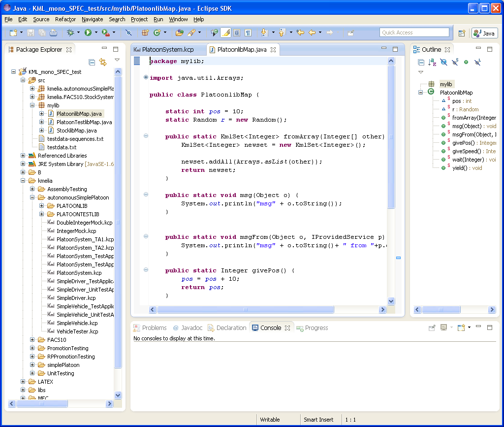The width and height of the screenshot is (504, 427).
Task: Expand the FACS10 folder in the tree
Action: [32, 340]
